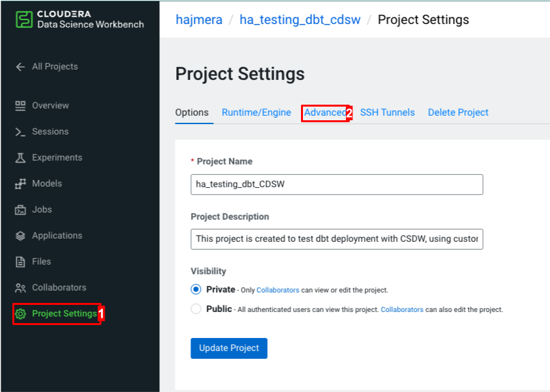550x392 pixels.
Task: Click the Cloudera Data Science Workbench logo
Action: 73,18
